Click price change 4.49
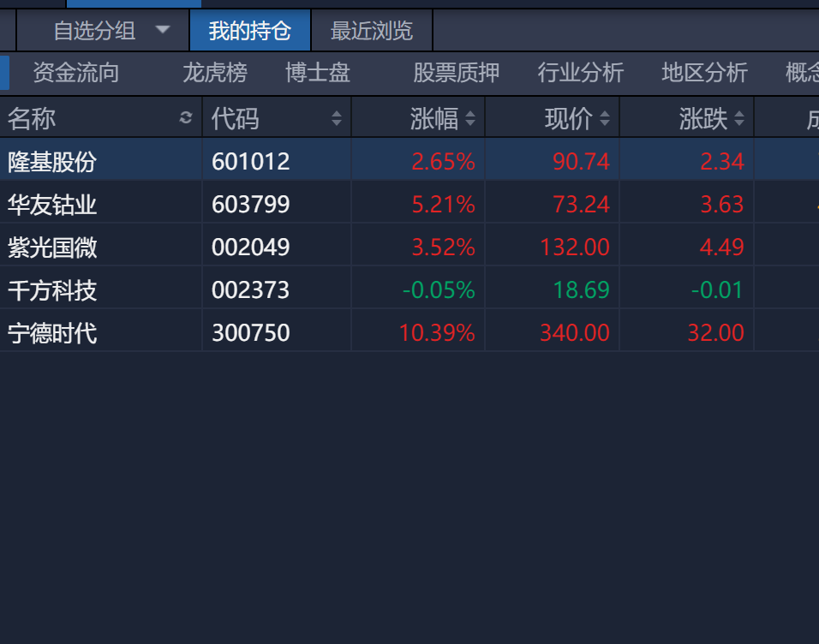This screenshot has width=819, height=644. coord(722,247)
